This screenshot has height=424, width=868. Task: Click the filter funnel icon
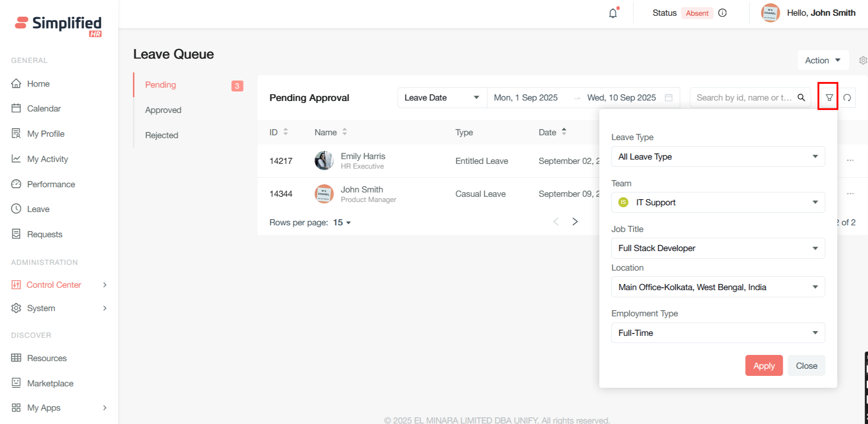tap(829, 98)
